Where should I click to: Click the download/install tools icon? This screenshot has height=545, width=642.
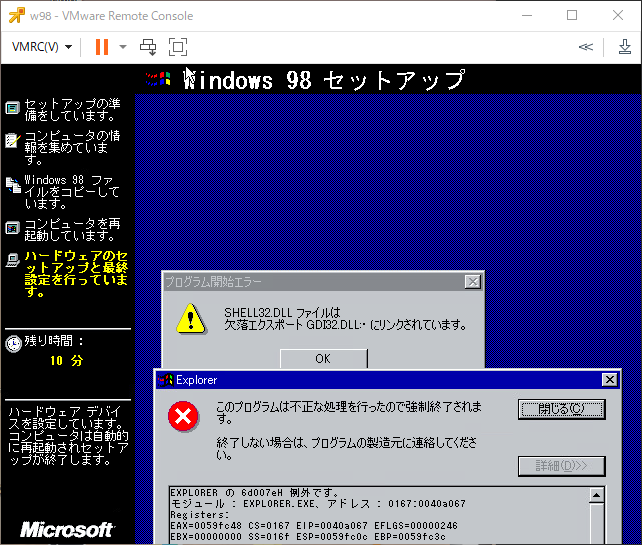click(624, 47)
